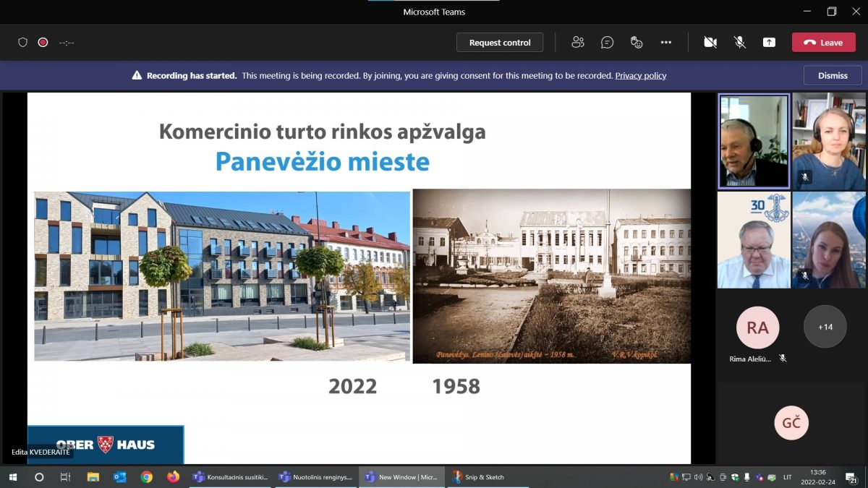Show the participants panel

(577, 43)
